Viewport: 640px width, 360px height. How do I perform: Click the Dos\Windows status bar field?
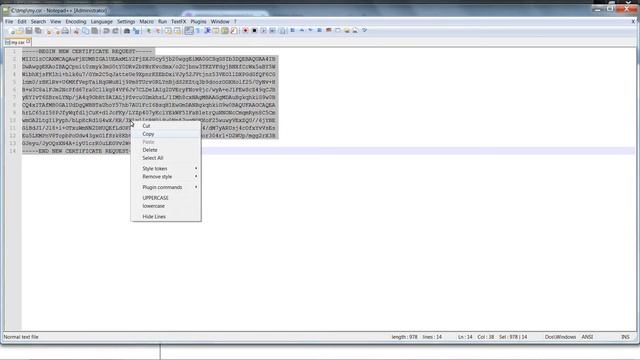(560, 337)
